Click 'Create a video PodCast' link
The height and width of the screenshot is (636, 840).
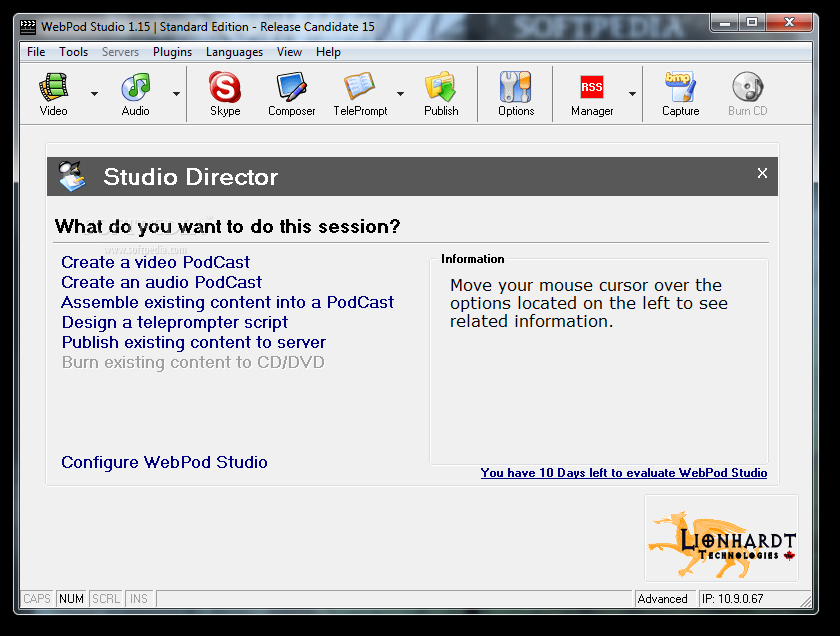pos(155,262)
